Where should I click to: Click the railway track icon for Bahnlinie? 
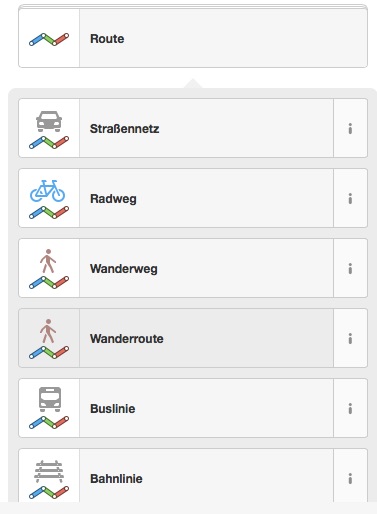pyautogui.click(x=49, y=472)
